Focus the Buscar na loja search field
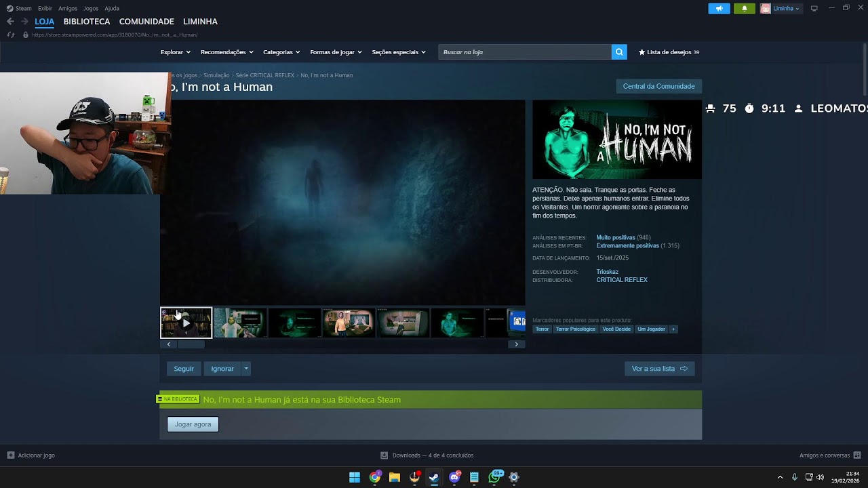 tap(525, 52)
